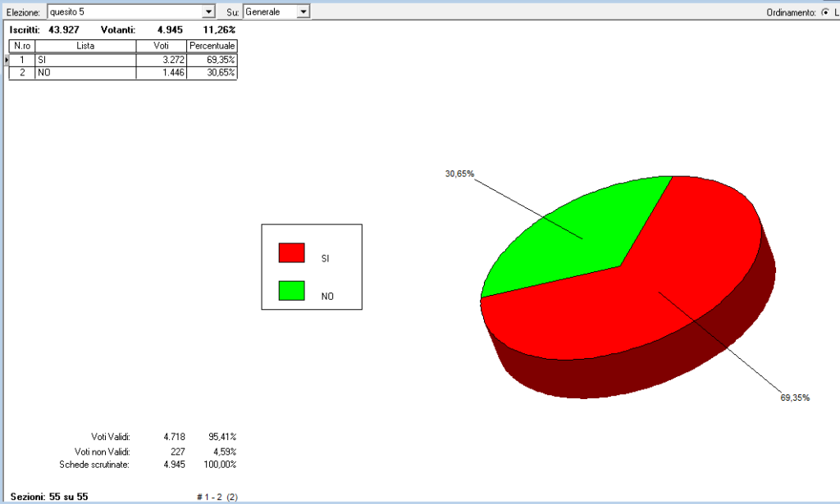
Task: Expand the Su dropdown arrow
Action: coord(304,11)
